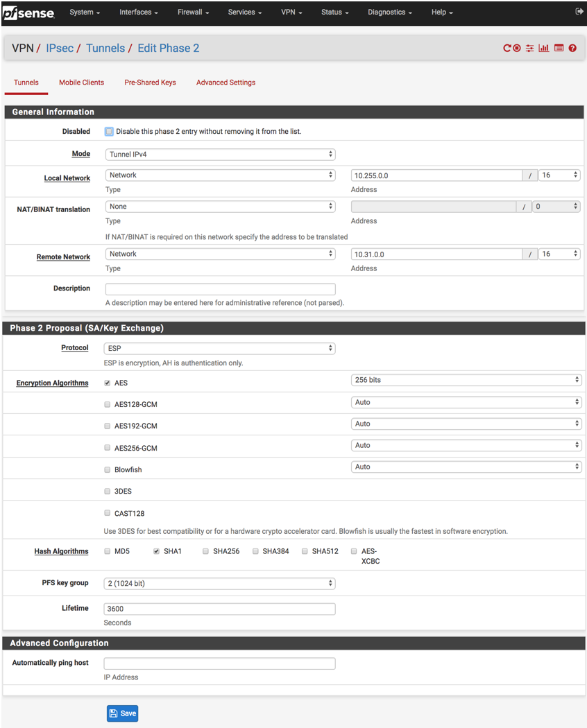Check the SHA256 hash algorithm

pos(205,551)
